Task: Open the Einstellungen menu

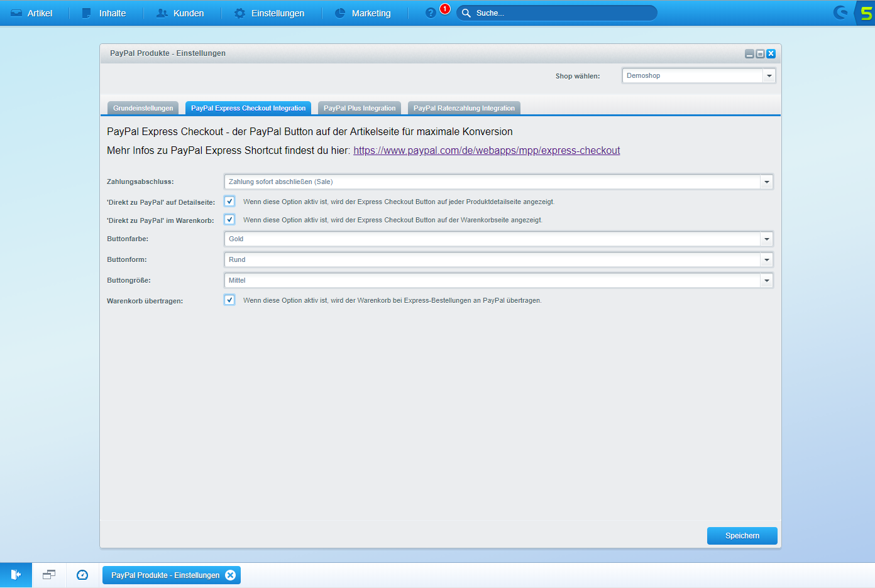Action: point(269,13)
